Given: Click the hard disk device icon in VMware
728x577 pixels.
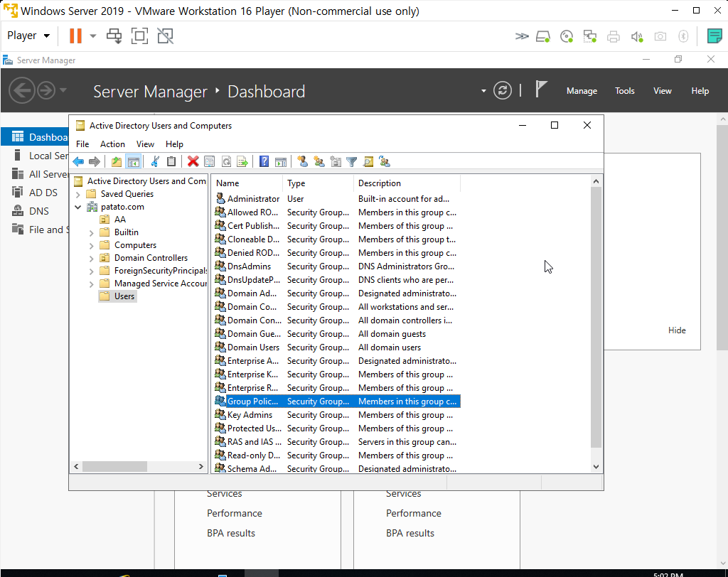Looking at the screenshot, I should pyautogui.click(x=543, y=36).
